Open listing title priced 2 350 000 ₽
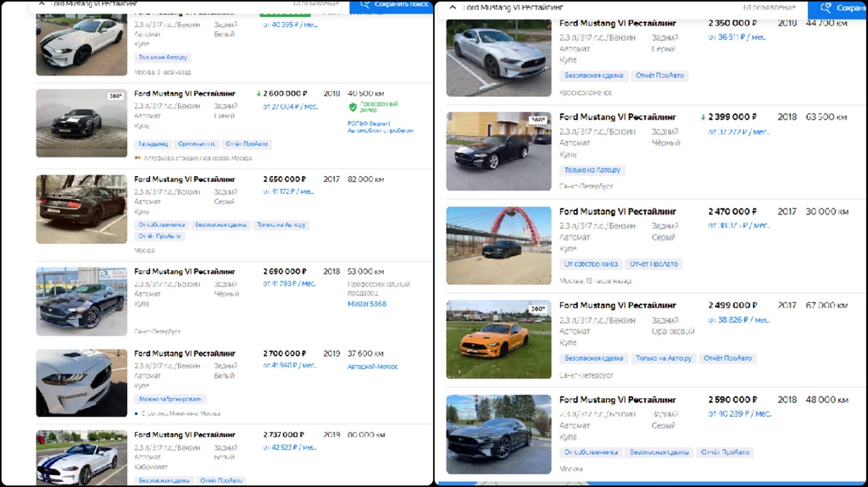The height and width of the screenshot is (487, 868). (x=618, y=23)
